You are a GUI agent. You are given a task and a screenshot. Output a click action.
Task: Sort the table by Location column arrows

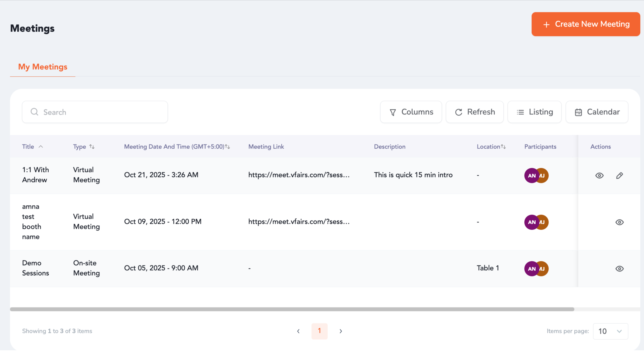(x=503, y=147)
